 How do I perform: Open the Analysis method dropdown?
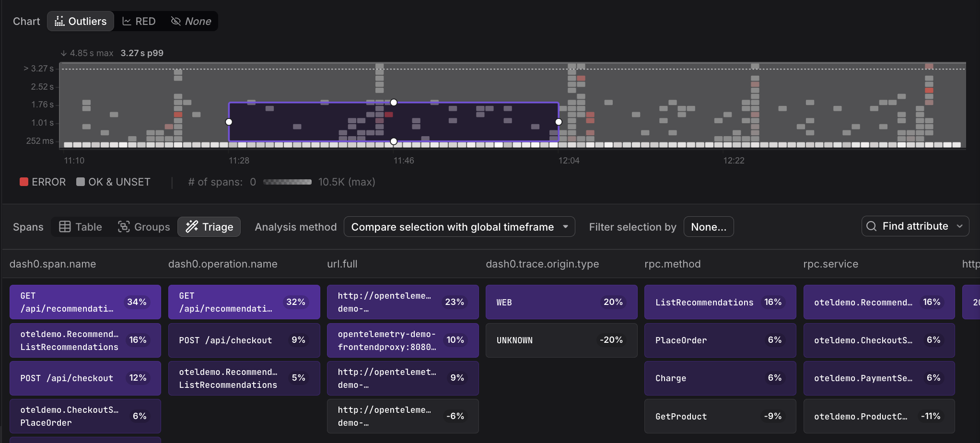[x=459, y=227]
